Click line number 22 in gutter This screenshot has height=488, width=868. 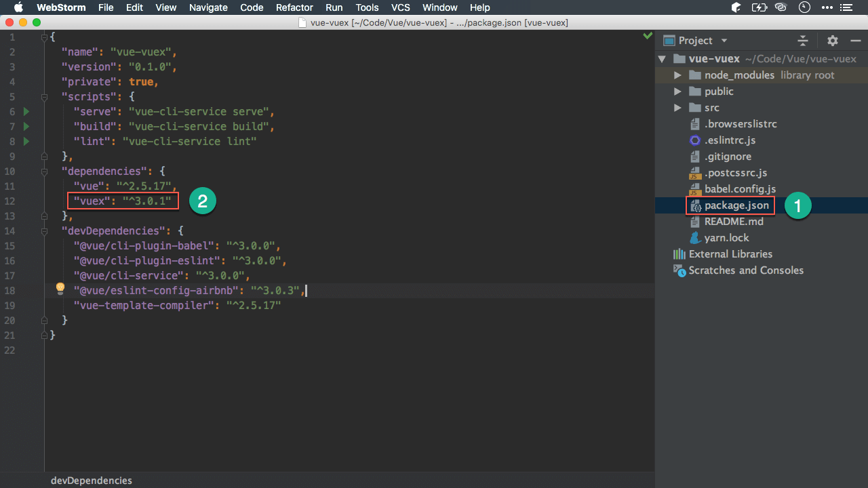tap(8, 350)
